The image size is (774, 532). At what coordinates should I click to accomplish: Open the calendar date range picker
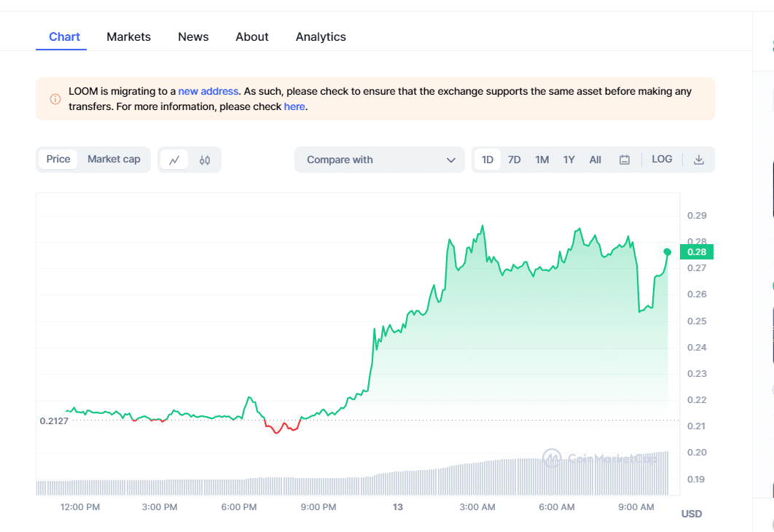click(x=625, y=160)
